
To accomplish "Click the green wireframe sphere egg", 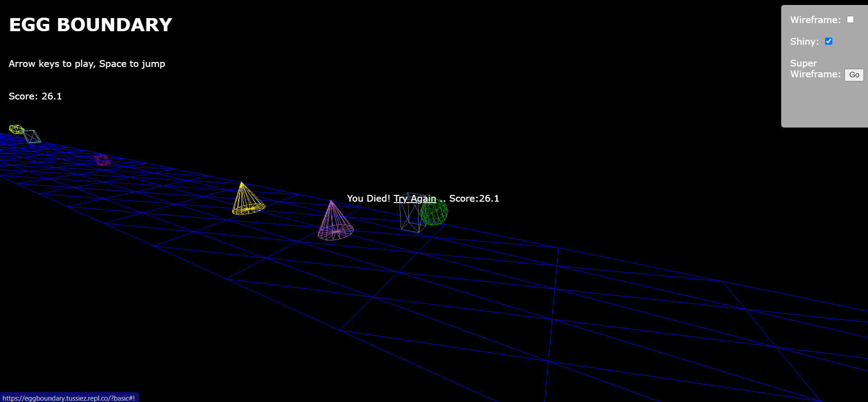I will (x=434, y=212).
